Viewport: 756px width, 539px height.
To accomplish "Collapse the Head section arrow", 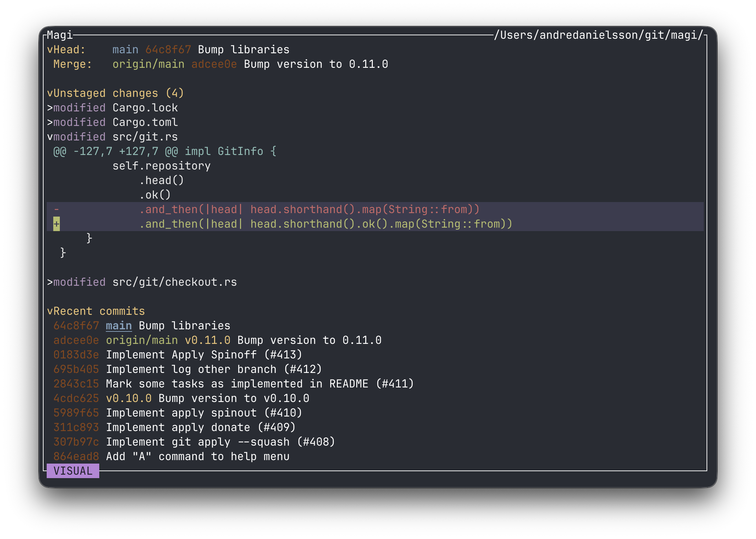I will click(x=50, y=50).
